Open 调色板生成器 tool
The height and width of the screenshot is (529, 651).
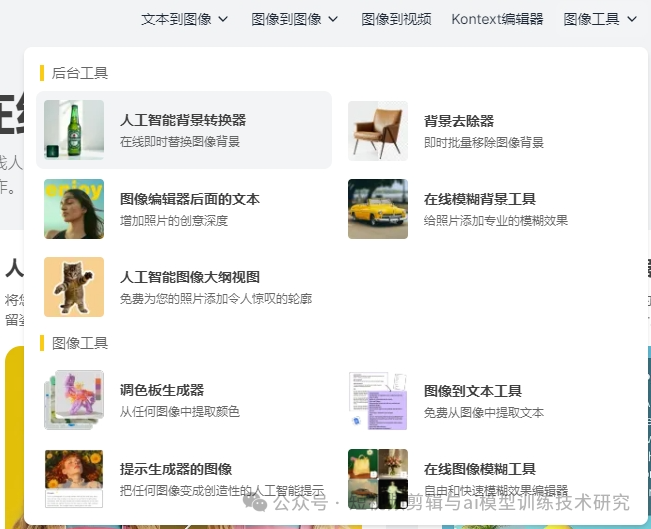(162, 390)
